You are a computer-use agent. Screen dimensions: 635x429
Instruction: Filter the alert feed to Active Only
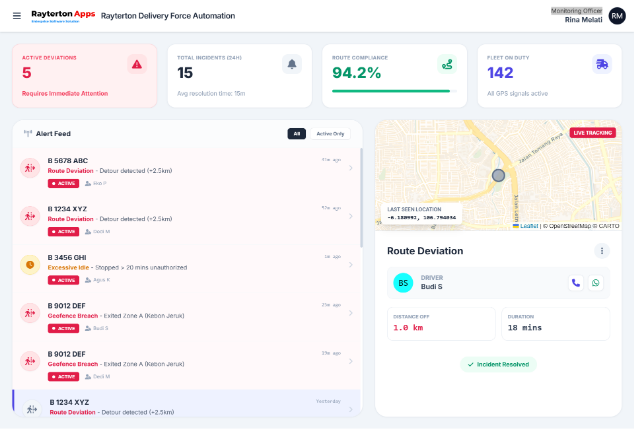coord(330,133)
